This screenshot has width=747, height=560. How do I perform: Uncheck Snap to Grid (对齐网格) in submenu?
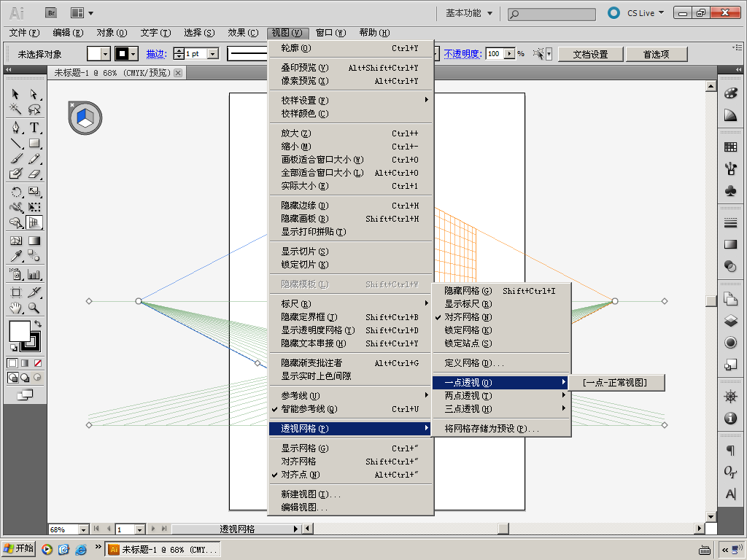click(x=468, y=317)
